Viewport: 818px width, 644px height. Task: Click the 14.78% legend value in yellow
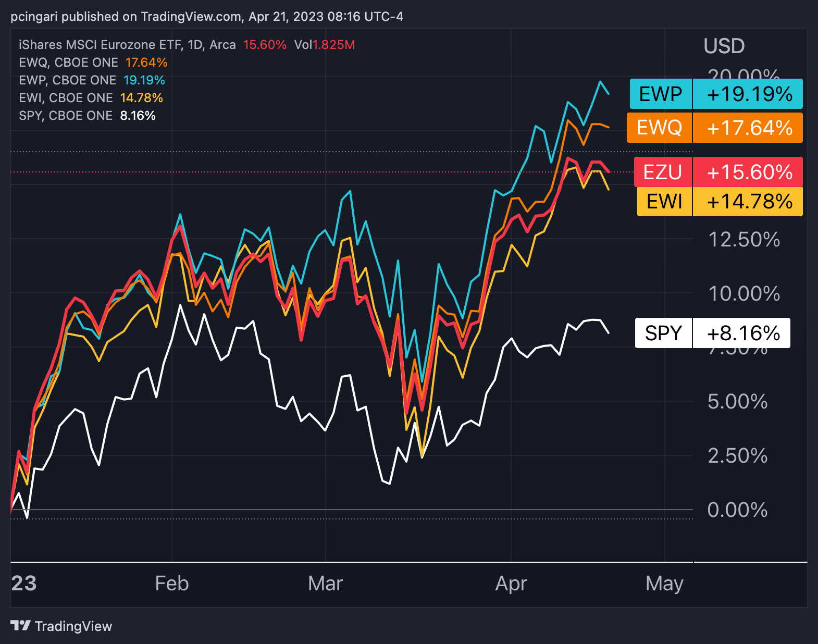[142, 98]
